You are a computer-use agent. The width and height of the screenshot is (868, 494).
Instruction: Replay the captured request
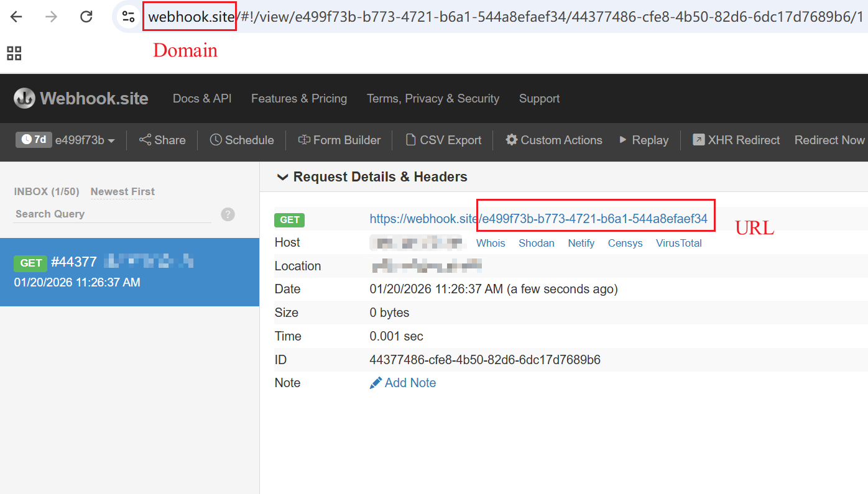644,140
